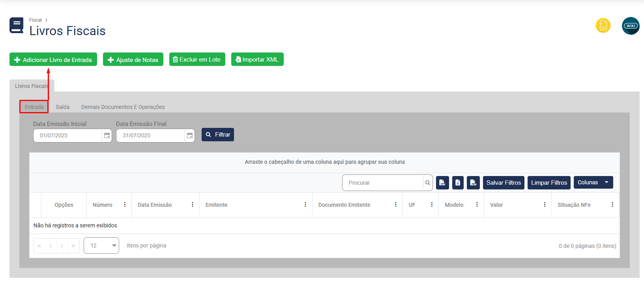Click Adicionar Livro de Entrada button
Screen dimensions: 644x281
(x=53, y=60)
